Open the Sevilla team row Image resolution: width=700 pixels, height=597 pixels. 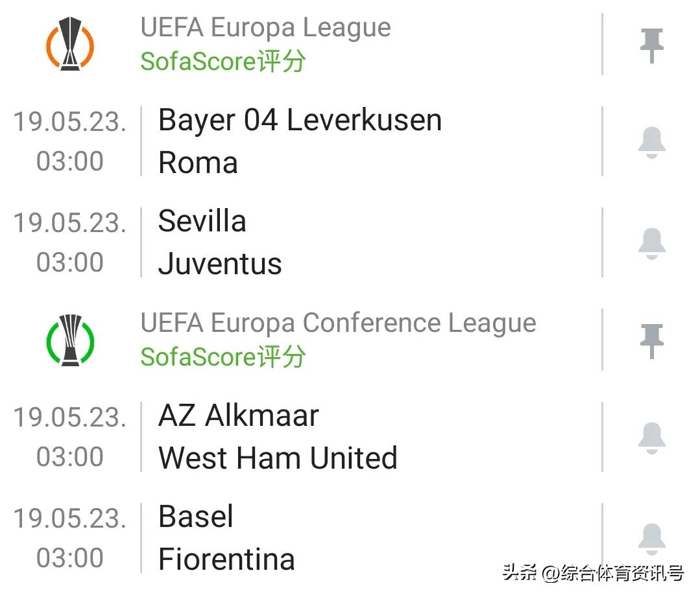pos(202,222)
